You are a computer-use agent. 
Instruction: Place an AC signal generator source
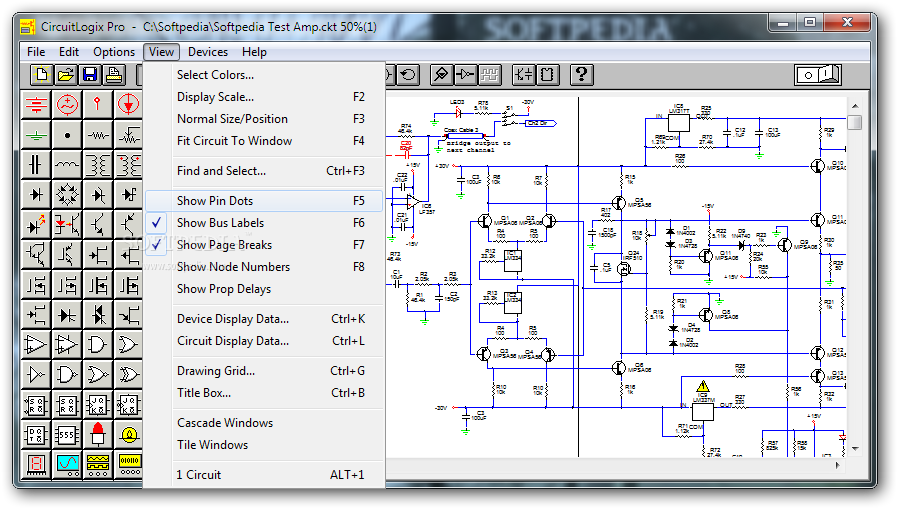click(x=67, y=104)
